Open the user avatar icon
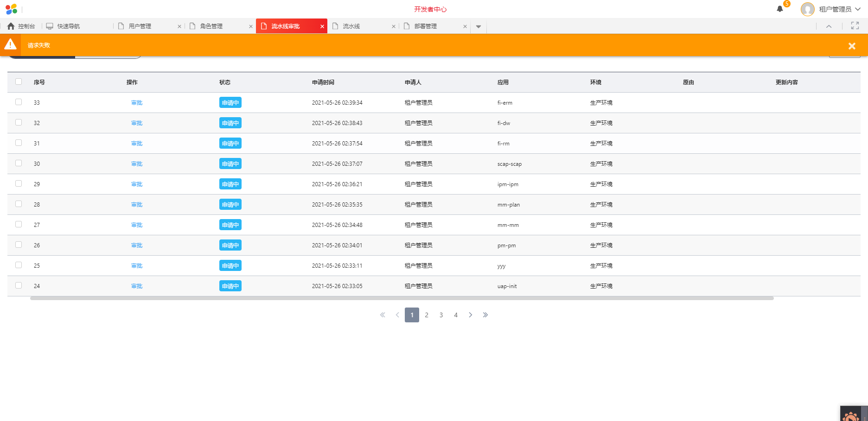Viewport: 868px width, 421px height. [x=807, y=9]
